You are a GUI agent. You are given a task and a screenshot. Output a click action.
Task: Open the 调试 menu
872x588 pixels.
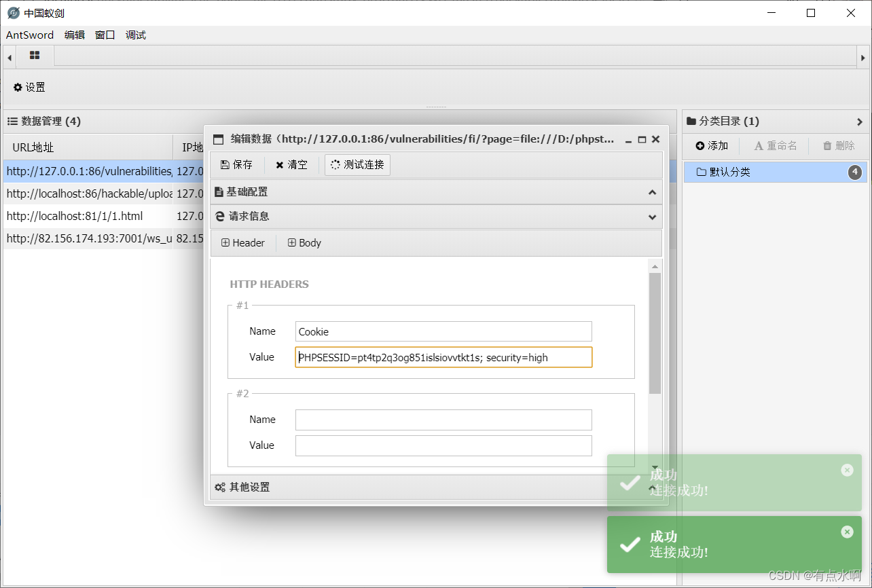point(136,35)
